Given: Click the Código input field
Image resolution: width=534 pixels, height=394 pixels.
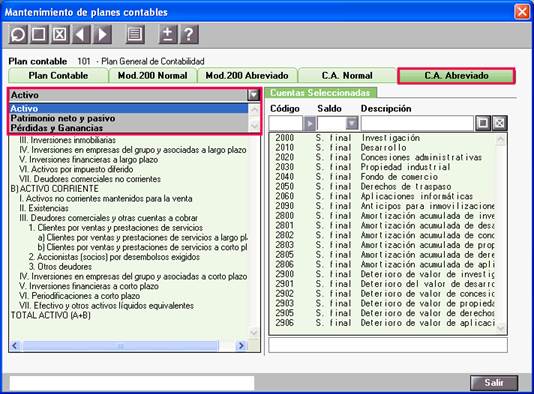Looking at the screenshot, I should point(286,123).
